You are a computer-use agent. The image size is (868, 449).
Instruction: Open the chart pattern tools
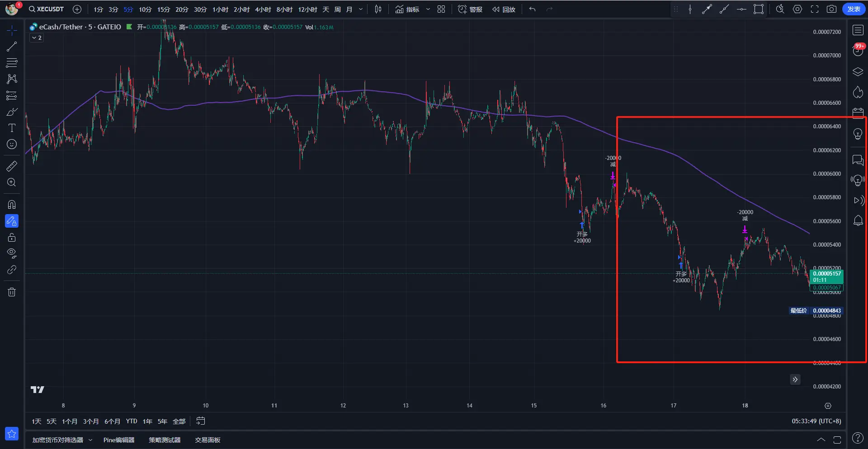point(12,79)
